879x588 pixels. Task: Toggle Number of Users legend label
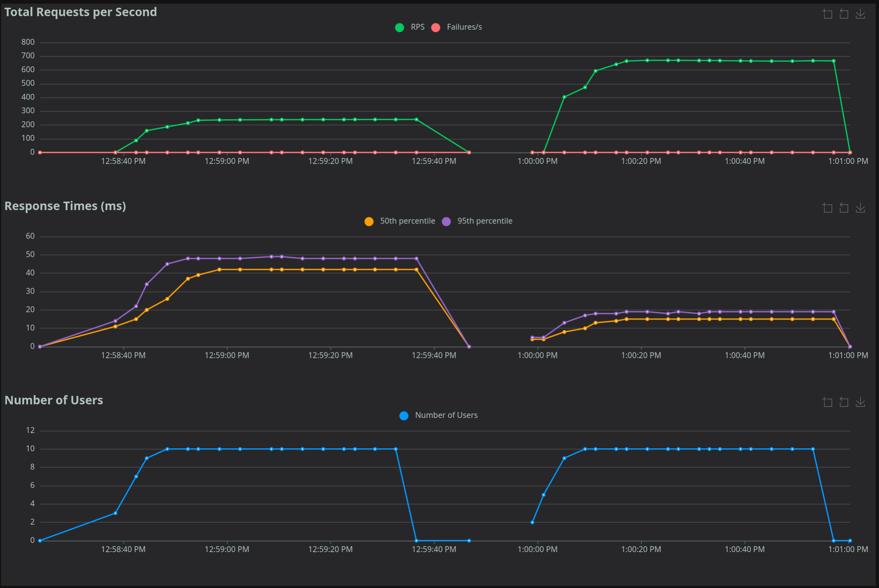tap(446, 415)
